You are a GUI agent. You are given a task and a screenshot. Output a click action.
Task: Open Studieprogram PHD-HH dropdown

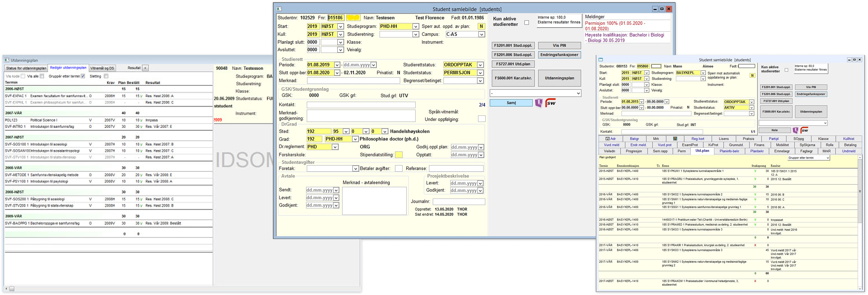tap(415, 26)
